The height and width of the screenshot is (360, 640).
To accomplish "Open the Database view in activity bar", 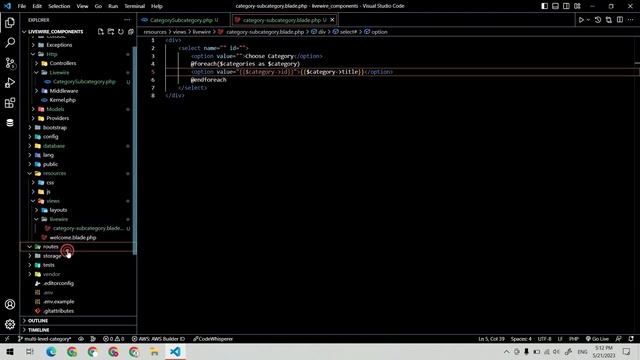I will click(x=10, y=122).
